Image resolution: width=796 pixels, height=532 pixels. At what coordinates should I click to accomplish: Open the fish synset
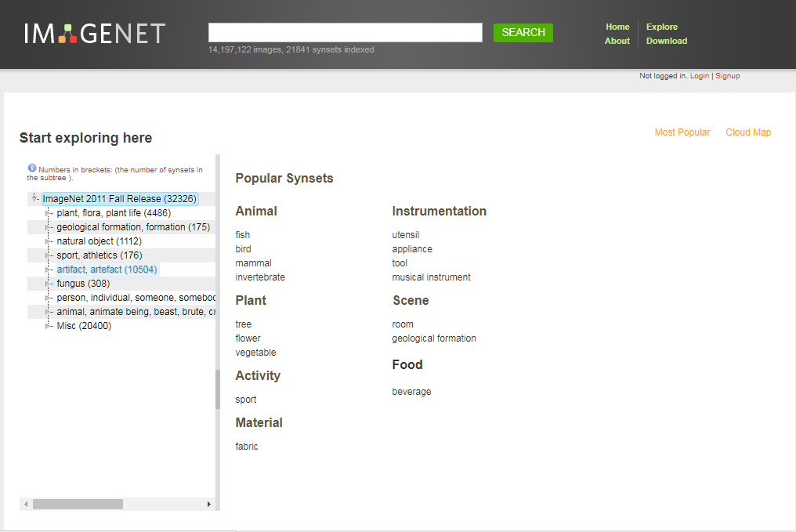click(x=243, y=235)
